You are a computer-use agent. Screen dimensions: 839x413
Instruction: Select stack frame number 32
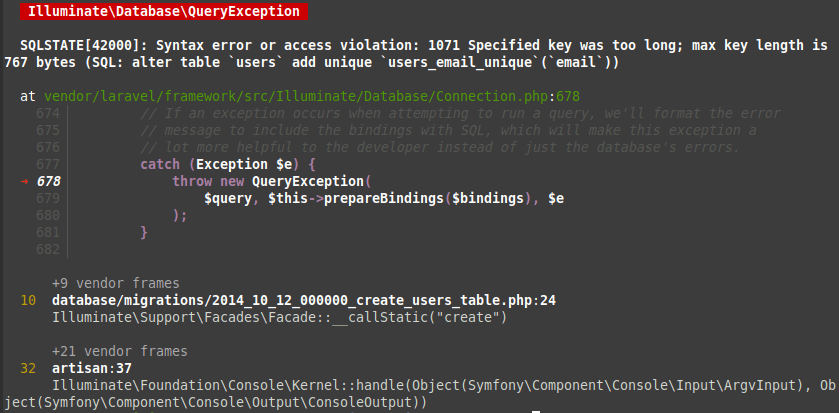pos(28,369)
